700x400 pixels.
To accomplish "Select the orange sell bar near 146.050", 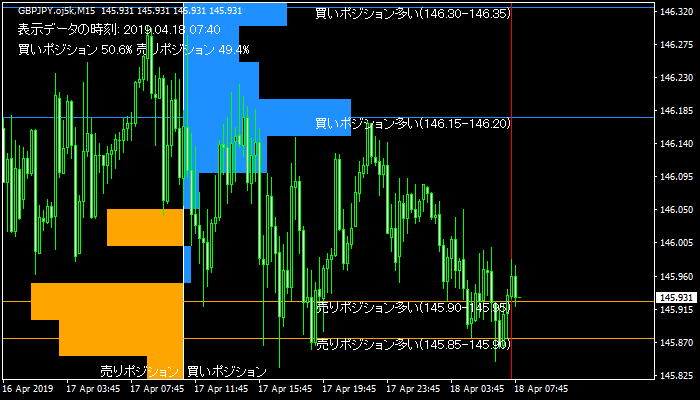I will (145, 227).
